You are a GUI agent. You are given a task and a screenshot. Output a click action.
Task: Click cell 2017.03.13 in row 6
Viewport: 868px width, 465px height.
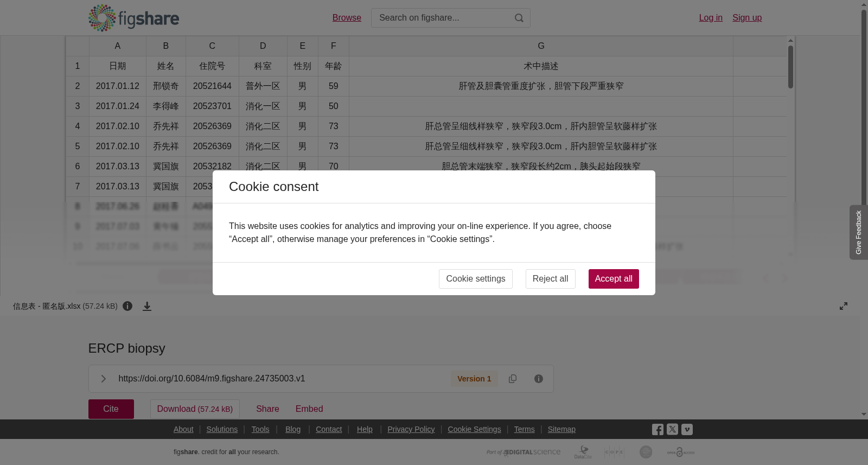pyautogui.click(x=118, y=167)
